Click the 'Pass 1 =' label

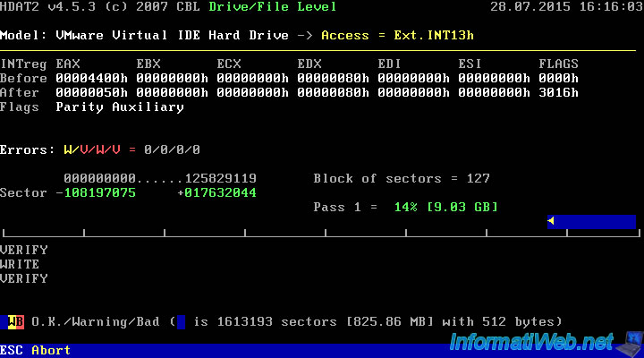point(345,207)
